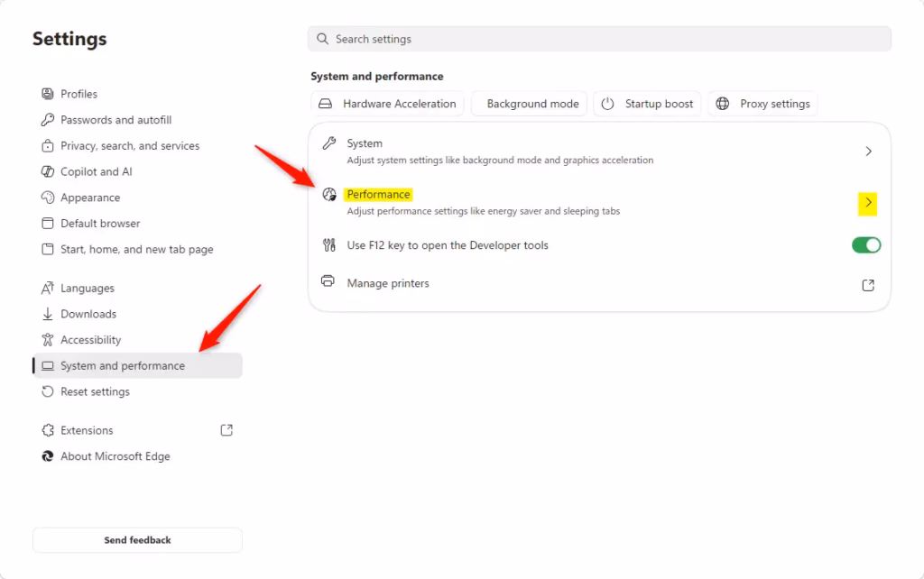Open Proxy settings chip
The image size is (924, 579).
pyautogui.click(x=762, y=104)
